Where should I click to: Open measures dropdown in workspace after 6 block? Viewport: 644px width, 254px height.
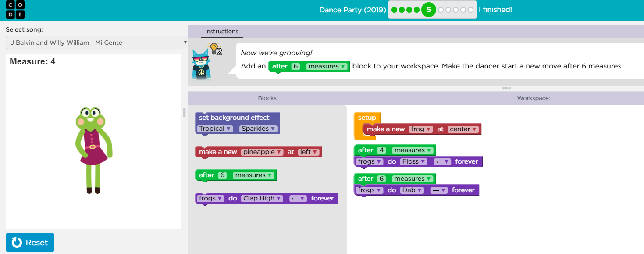click(413, 179)
